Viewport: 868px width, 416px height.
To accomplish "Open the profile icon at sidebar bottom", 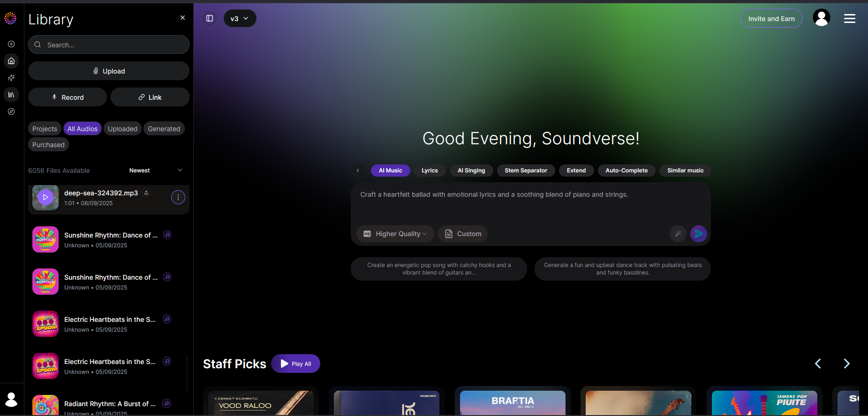I will click(11, 400).
